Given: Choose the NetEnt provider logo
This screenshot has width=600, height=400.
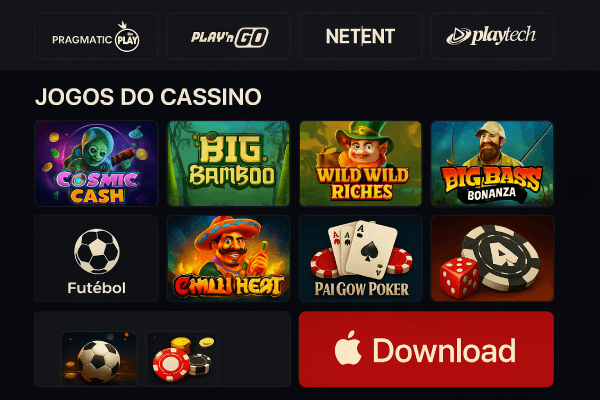Looking at the screenshot, I should tap(360, 36).
